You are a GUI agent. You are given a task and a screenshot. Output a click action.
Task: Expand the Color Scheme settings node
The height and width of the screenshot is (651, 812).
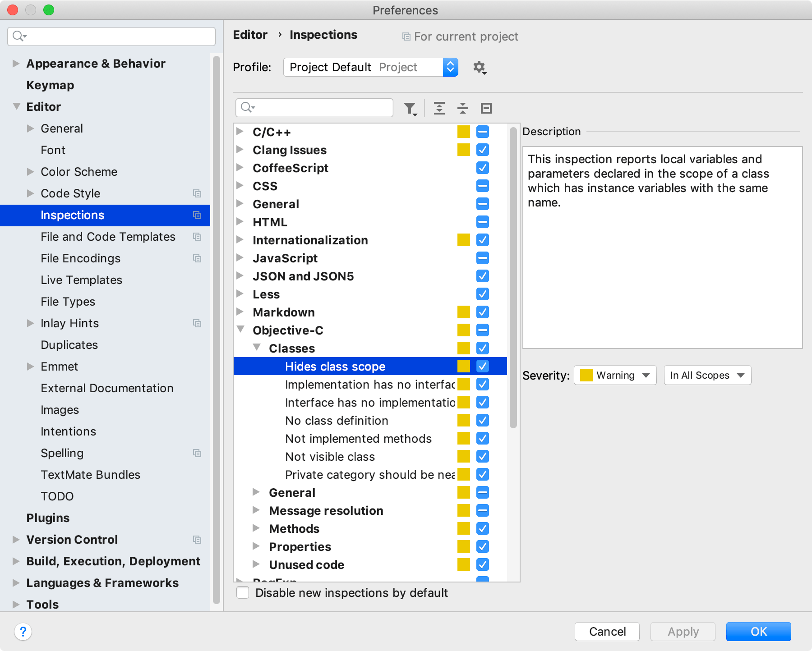(30, 171)
